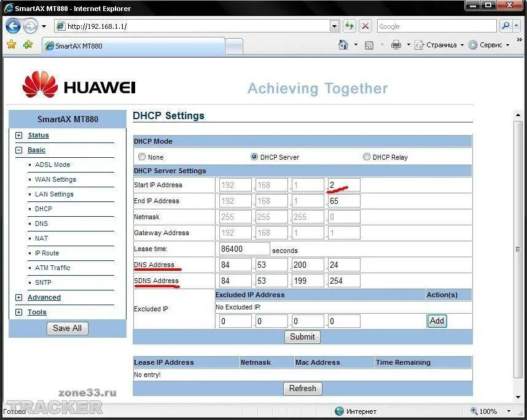The height and width of the screenshot is (420, 527).
Task: Click the Add excluded IP button
Action: (437, 321)
